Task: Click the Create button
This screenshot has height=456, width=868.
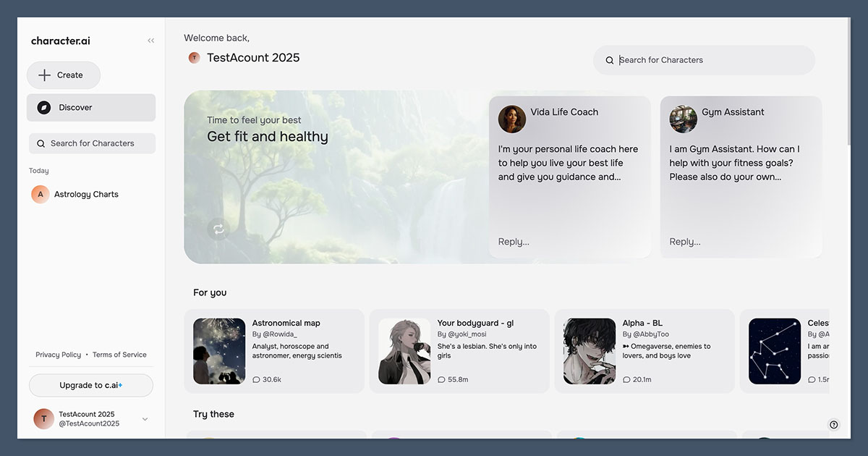Action: (64, 75)
